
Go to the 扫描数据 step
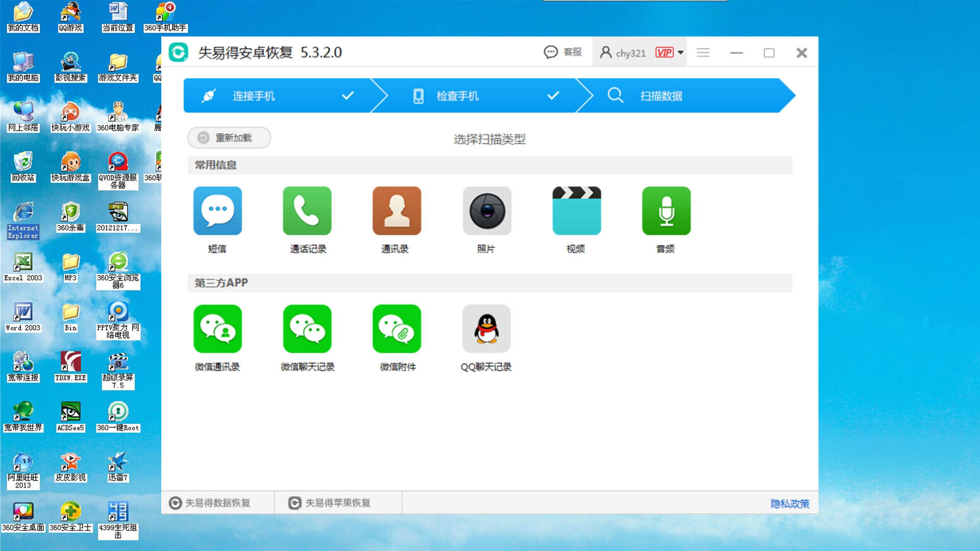click(687, 95)
